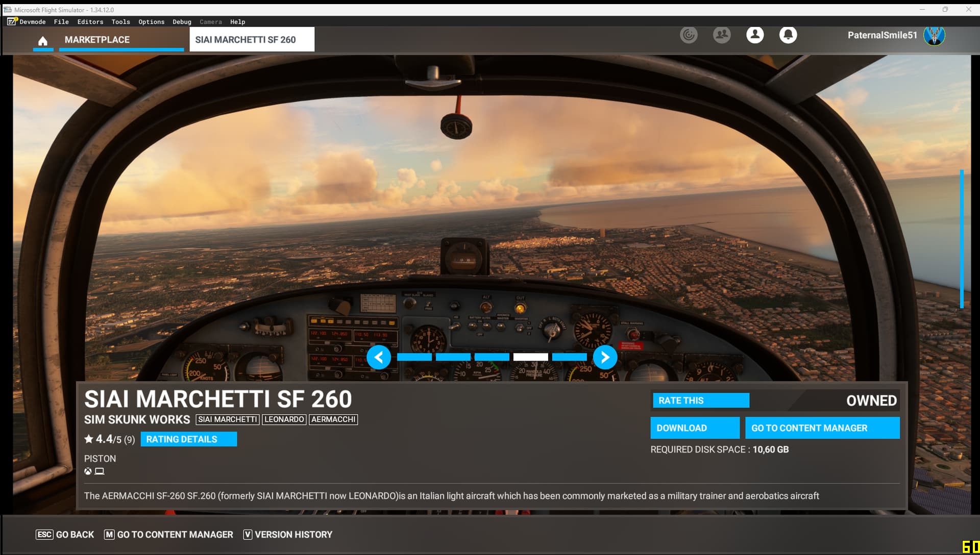
Task: Open the notifications bell icon
Action: pos(788,35)
